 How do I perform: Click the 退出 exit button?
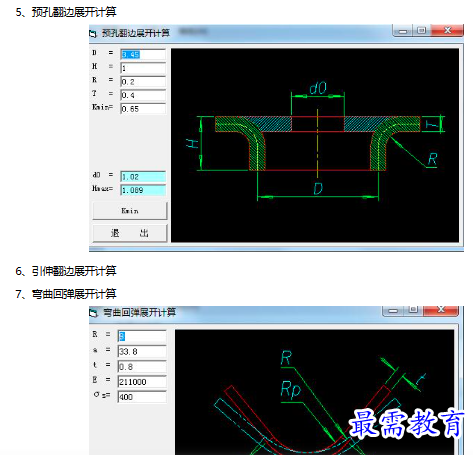(x=130, y=233)
